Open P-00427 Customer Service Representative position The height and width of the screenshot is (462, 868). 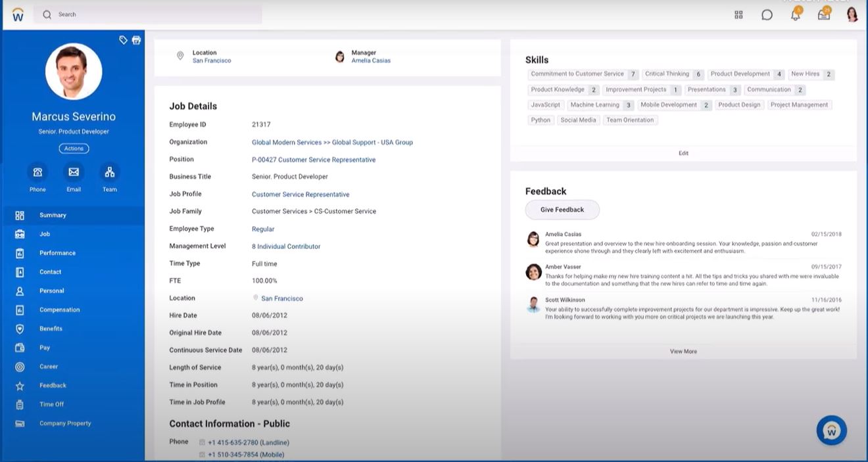click(314, 160)
